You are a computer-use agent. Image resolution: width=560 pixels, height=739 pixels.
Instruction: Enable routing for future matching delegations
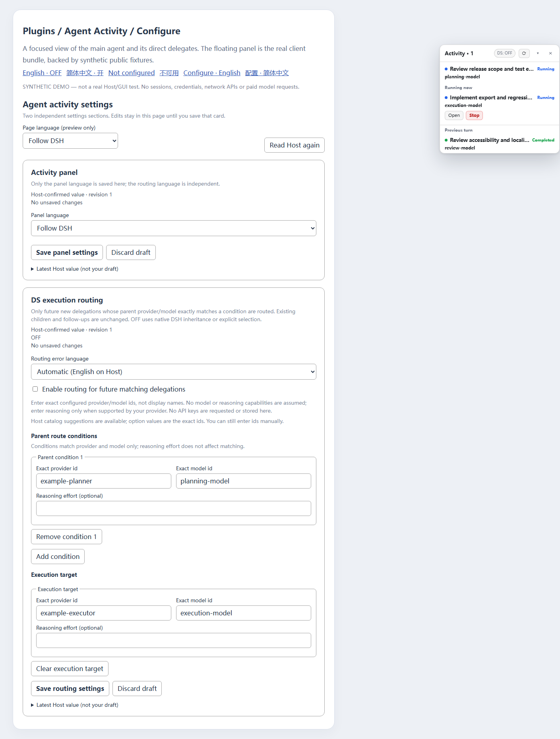35,389
